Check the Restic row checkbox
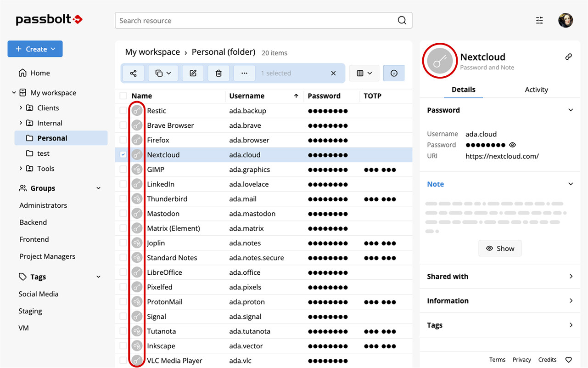Screen dimensions: 588x368 point(123,111)
